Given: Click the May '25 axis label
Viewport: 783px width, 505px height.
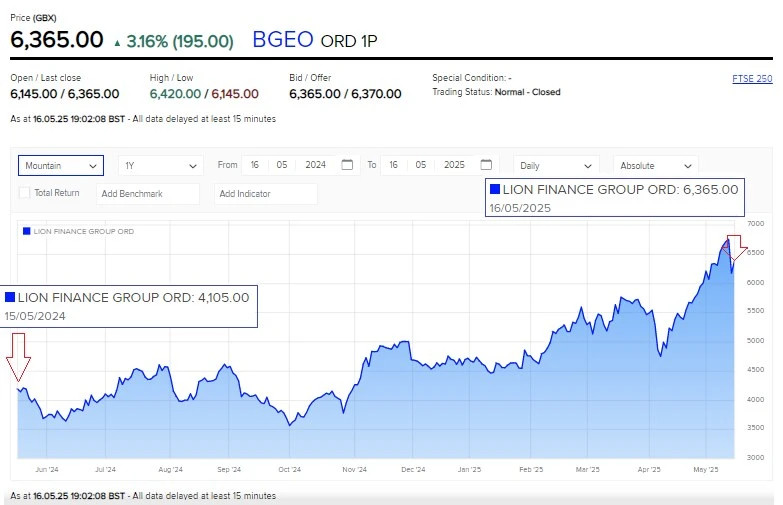Looking at the screenshot, I should click(706, 470).
